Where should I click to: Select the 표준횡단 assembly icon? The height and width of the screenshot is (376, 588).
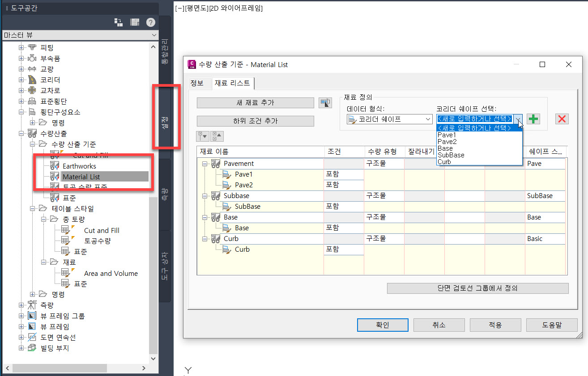coord(33,101)
